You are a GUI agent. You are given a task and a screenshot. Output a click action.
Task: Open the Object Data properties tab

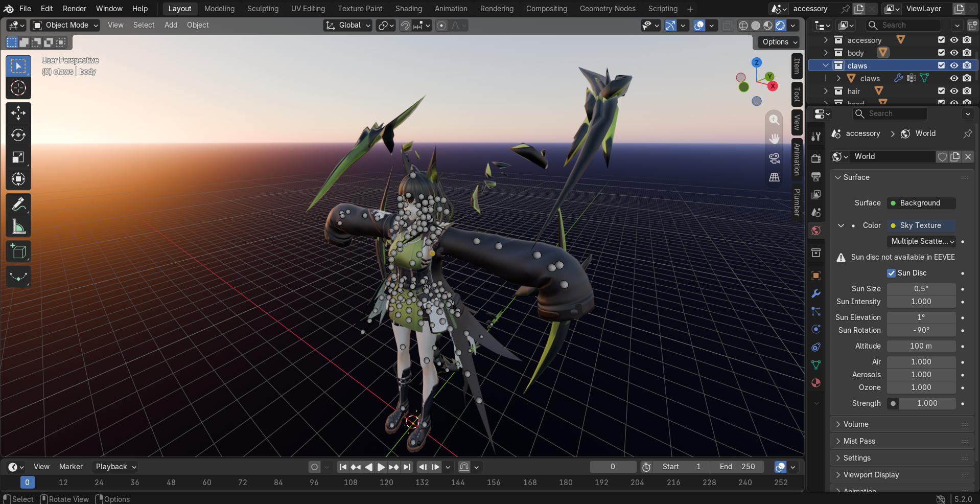tap(816, 365)
